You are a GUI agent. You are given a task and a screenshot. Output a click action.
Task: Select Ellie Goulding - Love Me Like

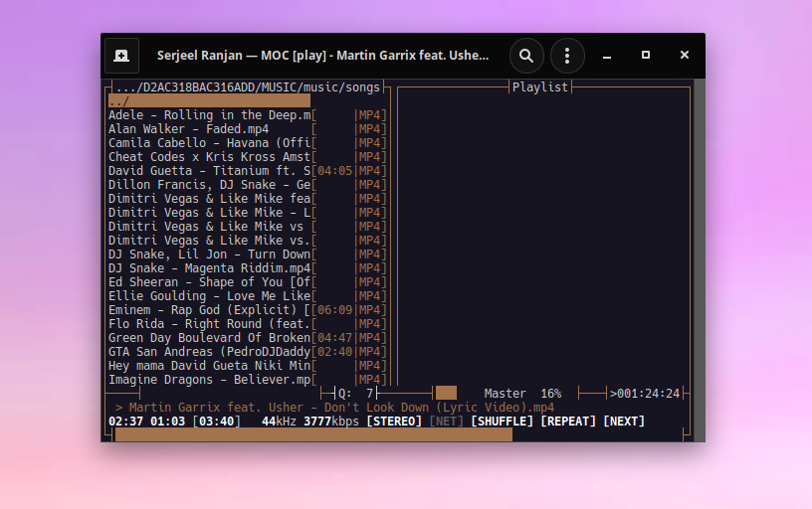[209, 296]
